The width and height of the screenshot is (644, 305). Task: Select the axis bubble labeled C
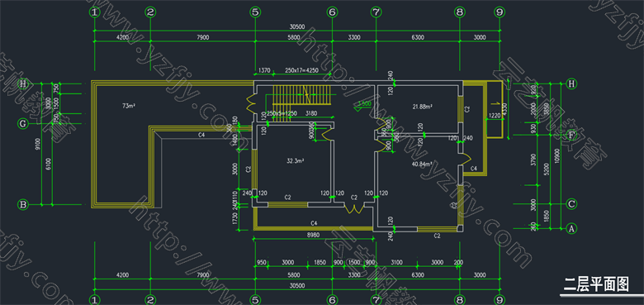point(570,203)
